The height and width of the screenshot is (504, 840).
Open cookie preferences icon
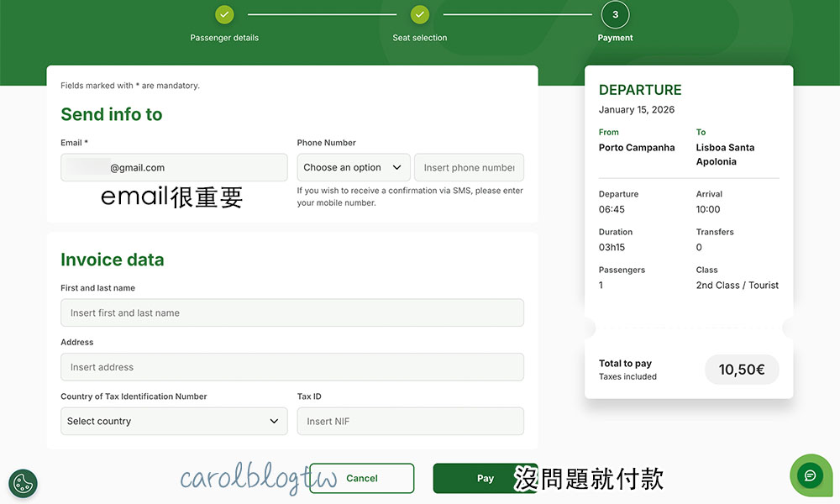23,484
